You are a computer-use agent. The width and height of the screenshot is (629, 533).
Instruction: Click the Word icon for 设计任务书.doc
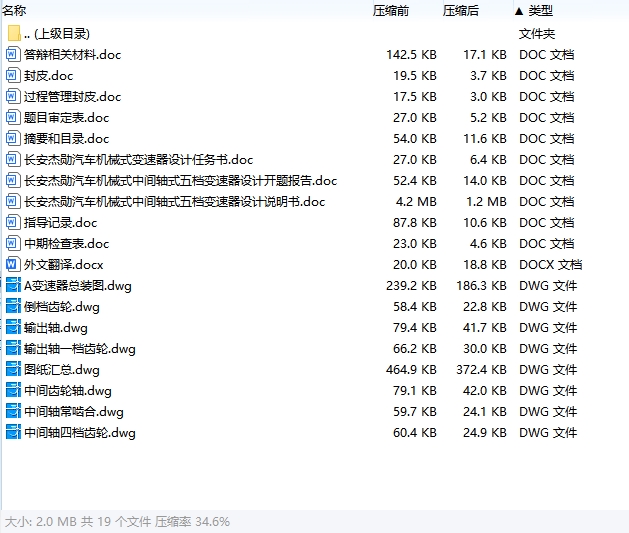tap(13, 159)
